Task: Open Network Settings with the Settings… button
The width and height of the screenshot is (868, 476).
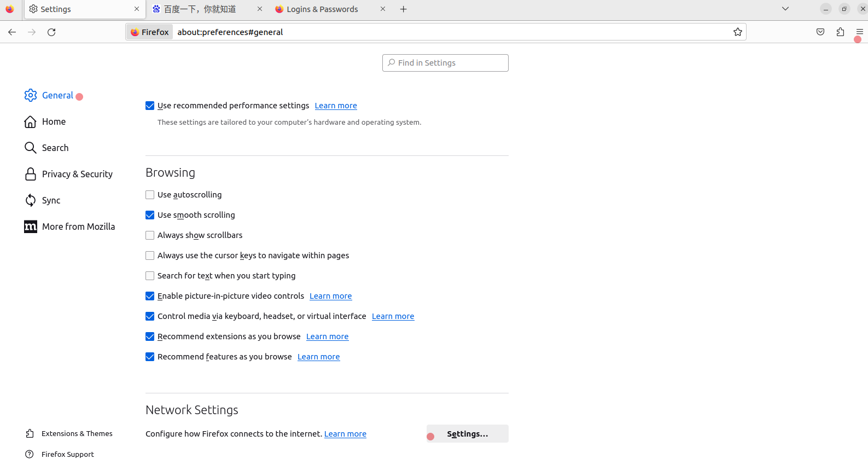Action: point(467,434)
